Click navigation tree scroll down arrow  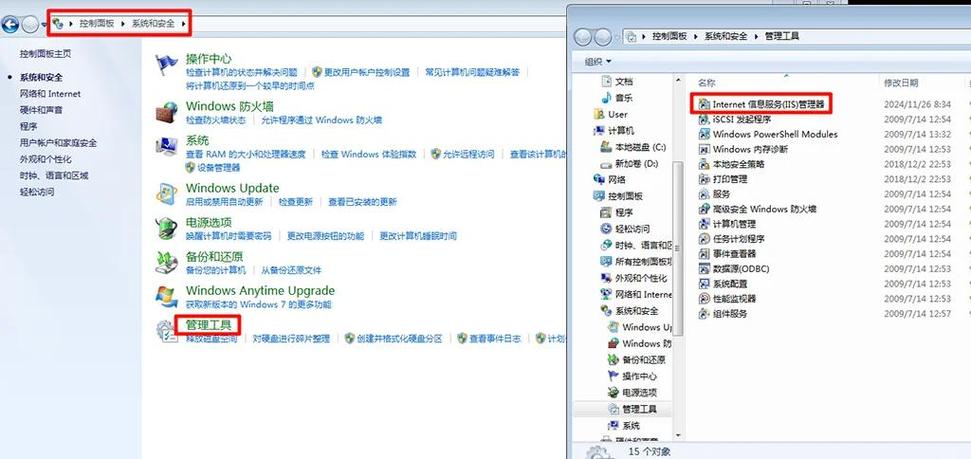click(x=678, y=435)
